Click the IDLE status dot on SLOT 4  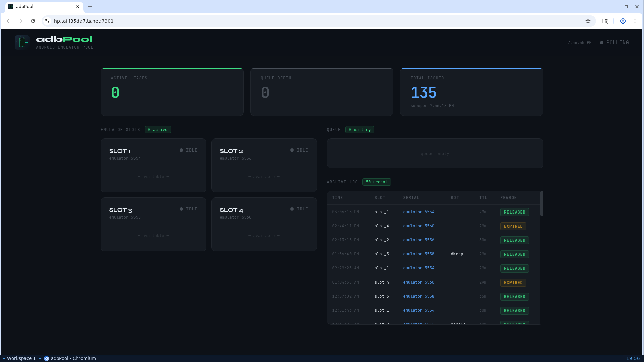click(292, 209)
